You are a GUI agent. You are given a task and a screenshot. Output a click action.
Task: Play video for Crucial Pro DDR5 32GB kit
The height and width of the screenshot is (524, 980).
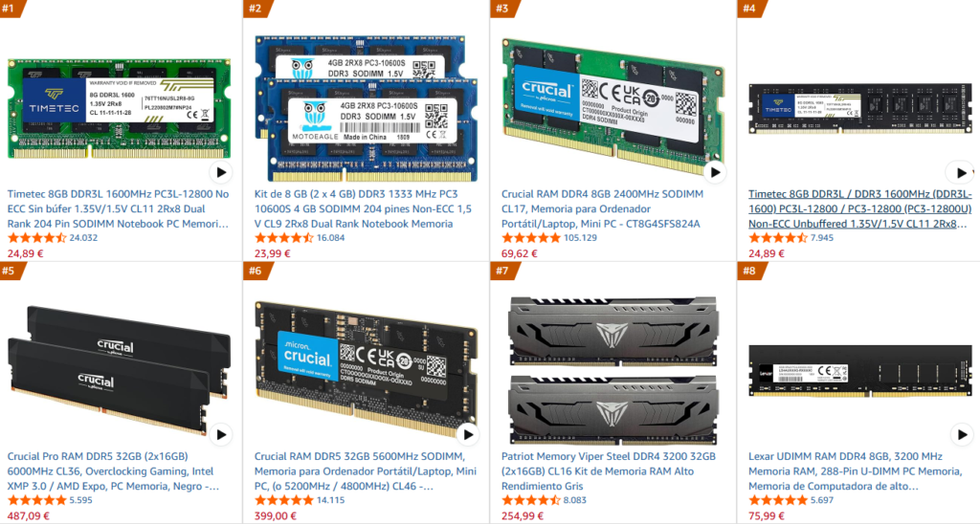221,435
